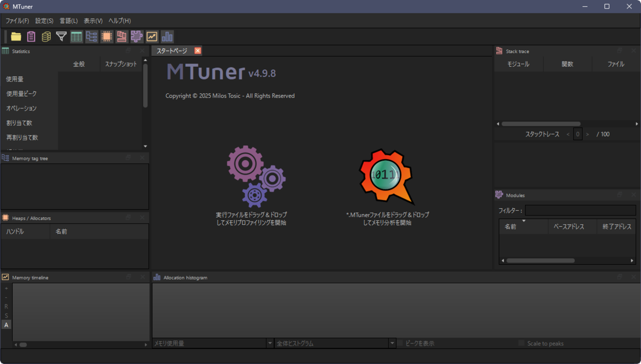Click the Statistics scroll down arrow
This screenshot has width=641, height=364.
point(145,146)
